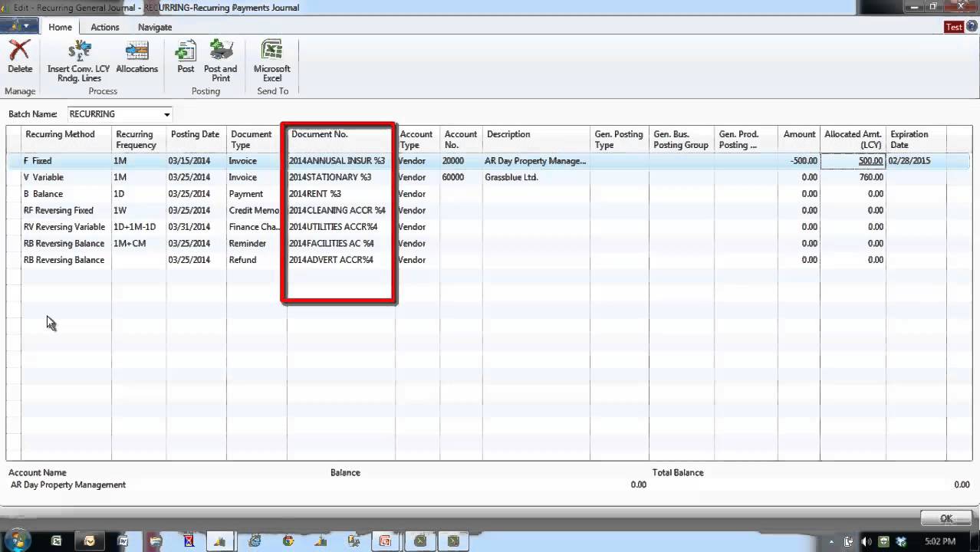Click the taskbar clock '5:02 PM'

(940, 541)
